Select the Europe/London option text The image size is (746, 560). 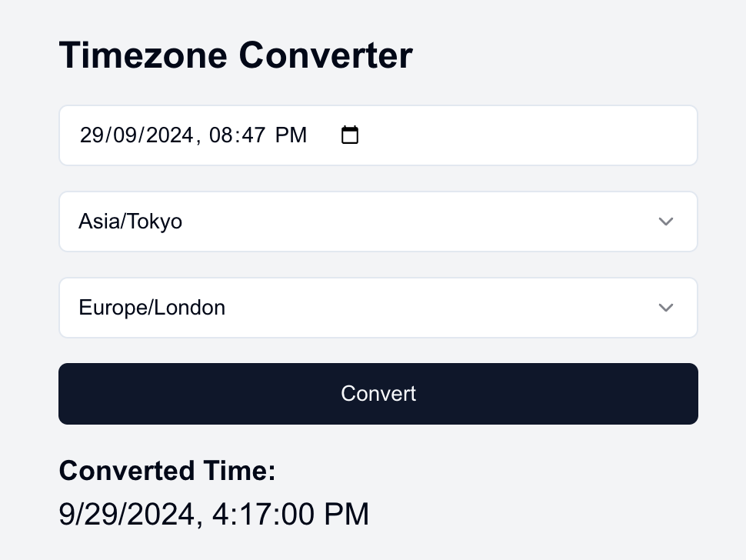152,308
